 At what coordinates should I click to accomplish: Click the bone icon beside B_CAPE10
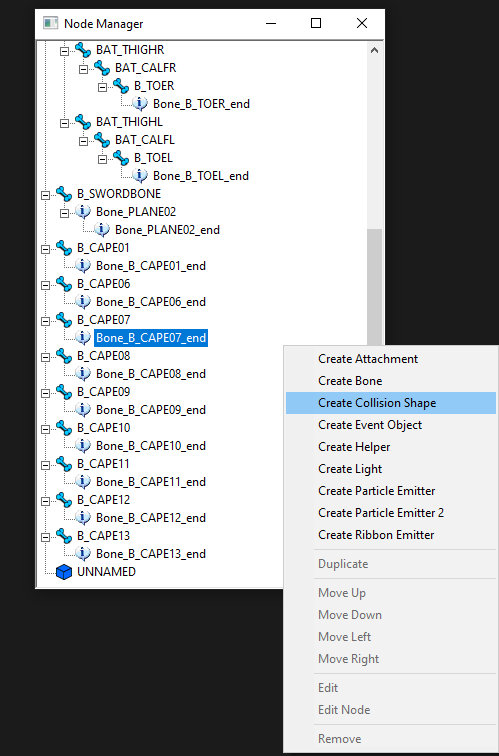click(64, 428)
